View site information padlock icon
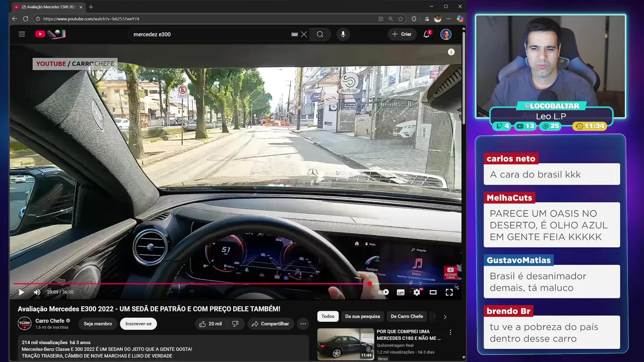Screen dimensions: 644x362 tap(38, 19)
